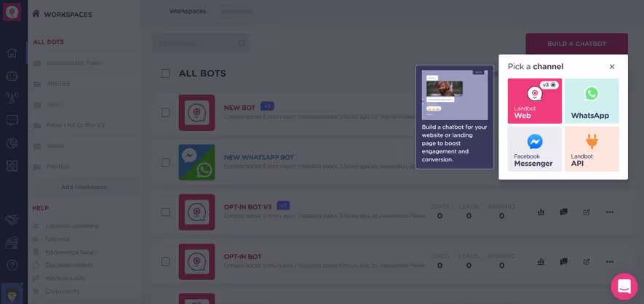Tick the checkbox for NEW WHATSAPP BOT

(165, 162)
